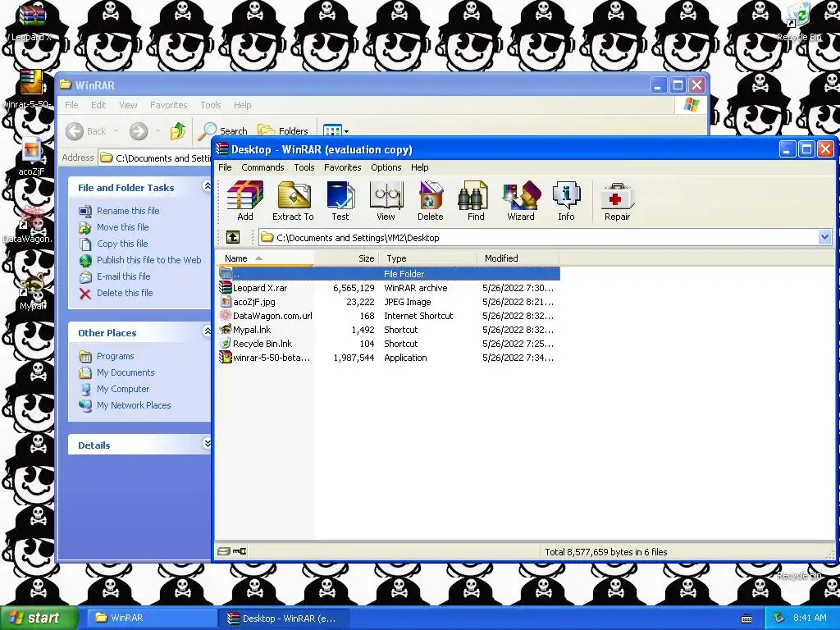Image resolution: width=840 pixels, height=630 pixels.
Task: Open Help menu in WinRAR
Action: coord(419,167)
